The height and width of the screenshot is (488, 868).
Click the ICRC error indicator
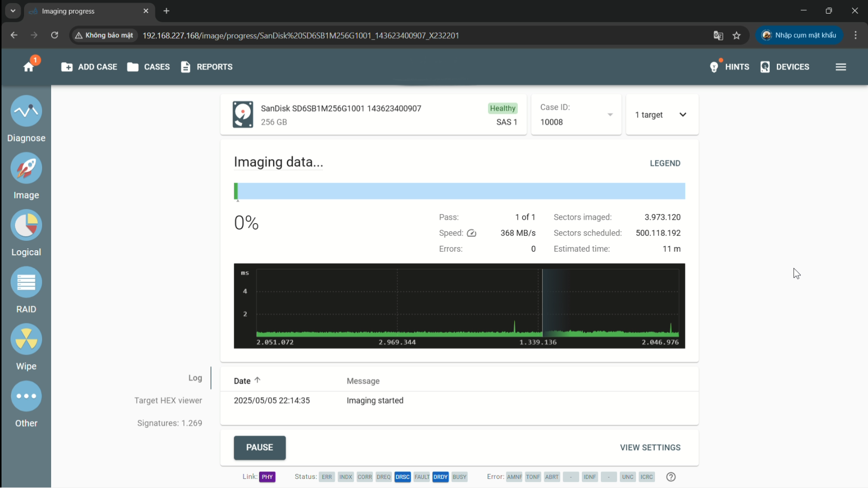pyautogui.click(x=646, y=477)
